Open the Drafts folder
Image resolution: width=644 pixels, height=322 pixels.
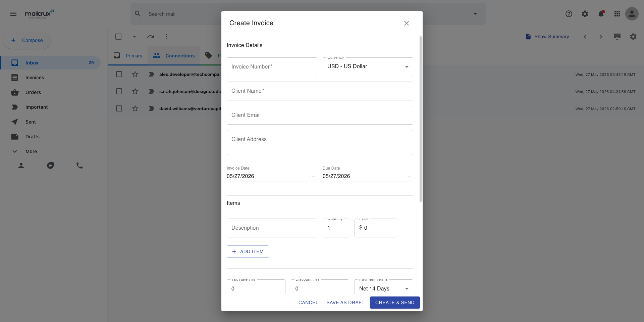click(50, 137)
